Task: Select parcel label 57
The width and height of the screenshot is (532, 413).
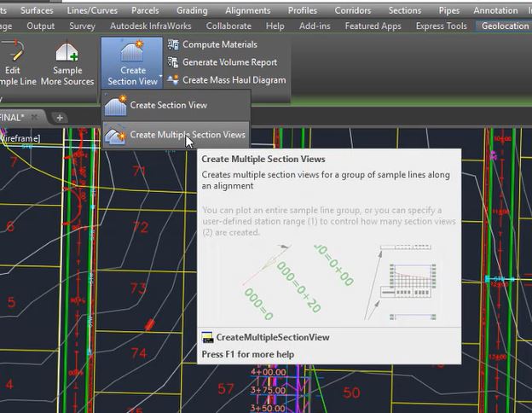Action: click(226, 388)
